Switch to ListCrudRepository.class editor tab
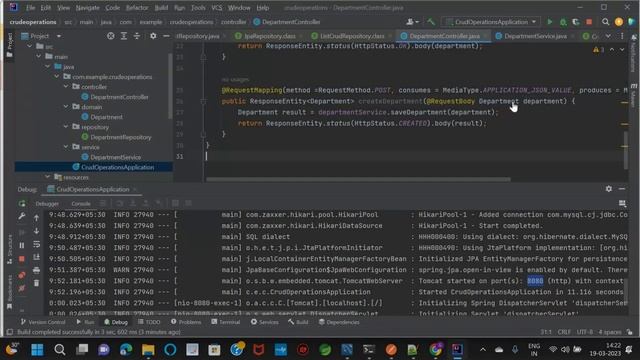This screenshot has width=640, height=360. (x=351, y=36)
